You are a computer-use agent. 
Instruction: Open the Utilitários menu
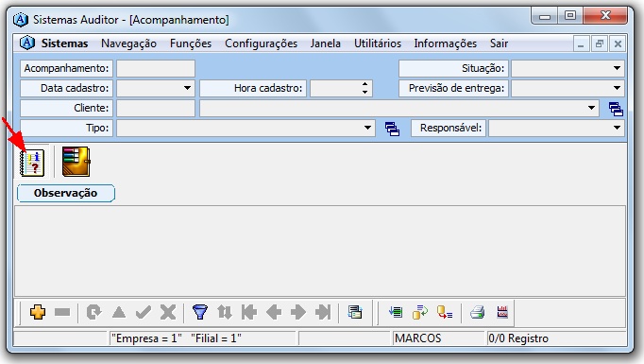click(x=378, y=43)
